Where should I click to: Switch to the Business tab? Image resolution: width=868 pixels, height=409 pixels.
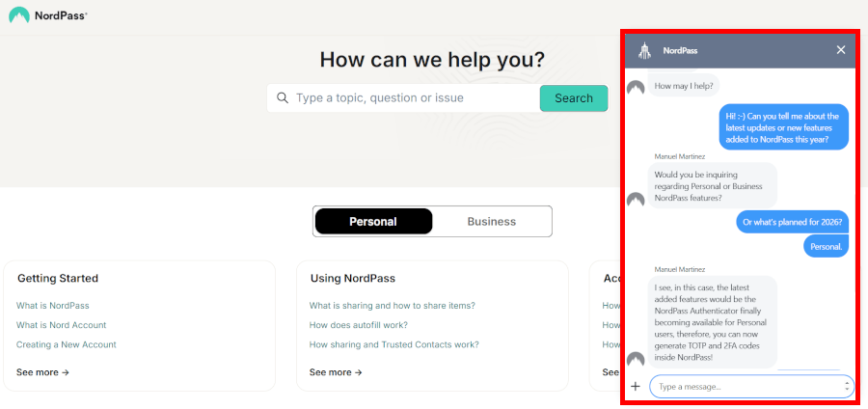[x=492, y=221]
